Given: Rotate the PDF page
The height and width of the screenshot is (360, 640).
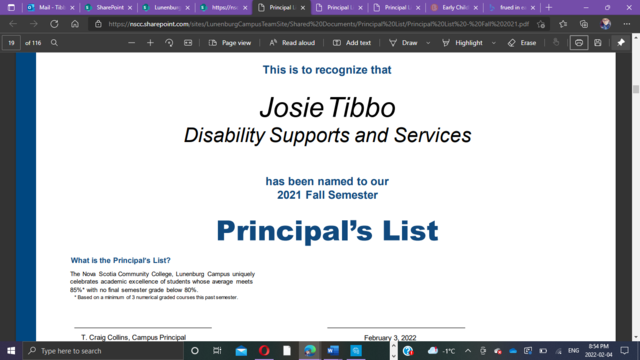Looking at the screenshot, I should click(x=169, y=43).
